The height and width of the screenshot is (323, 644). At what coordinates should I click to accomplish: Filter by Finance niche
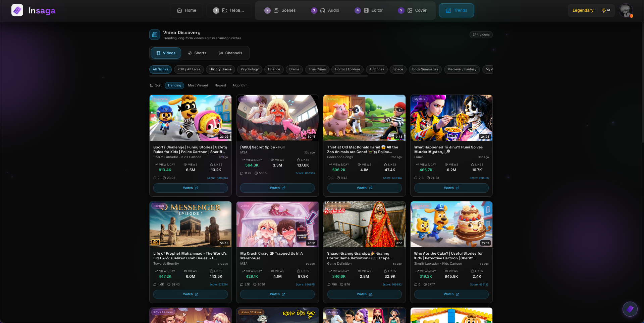pyautogui.click(x=274, y=69)
